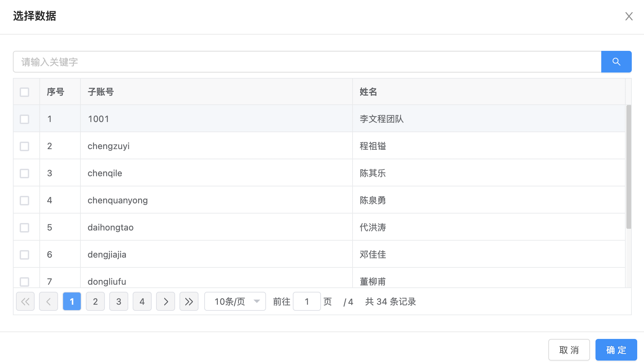Click the first page double-left arrow
This screenshot has height=364, width=644.
[x=25, y=301]
